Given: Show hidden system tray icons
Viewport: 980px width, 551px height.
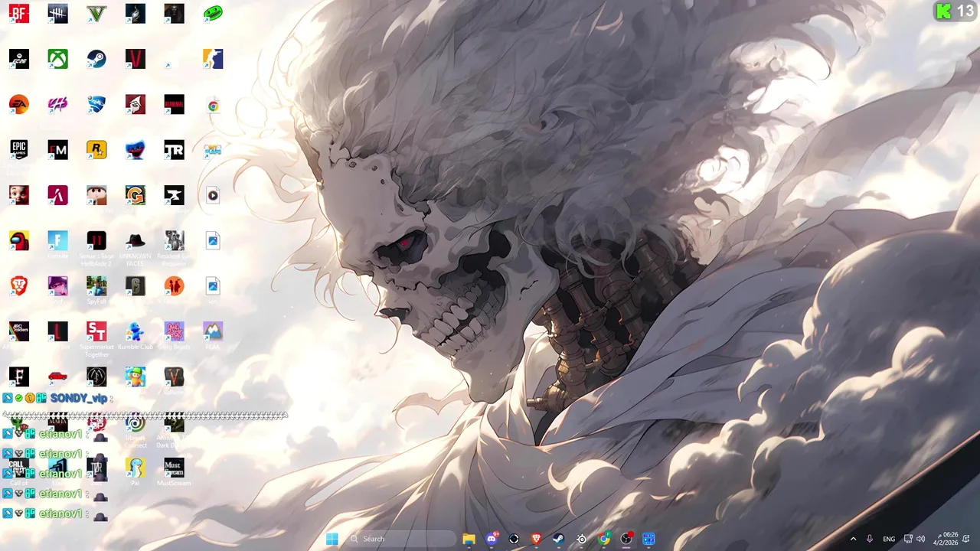Looking at the screenshot, I should (x=853, y=539).
